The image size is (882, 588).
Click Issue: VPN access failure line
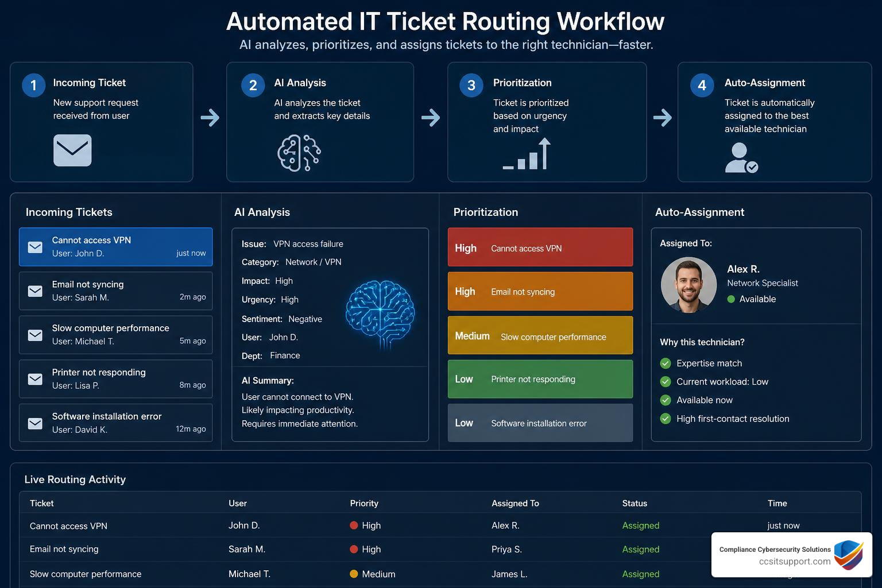coord(292,244)
